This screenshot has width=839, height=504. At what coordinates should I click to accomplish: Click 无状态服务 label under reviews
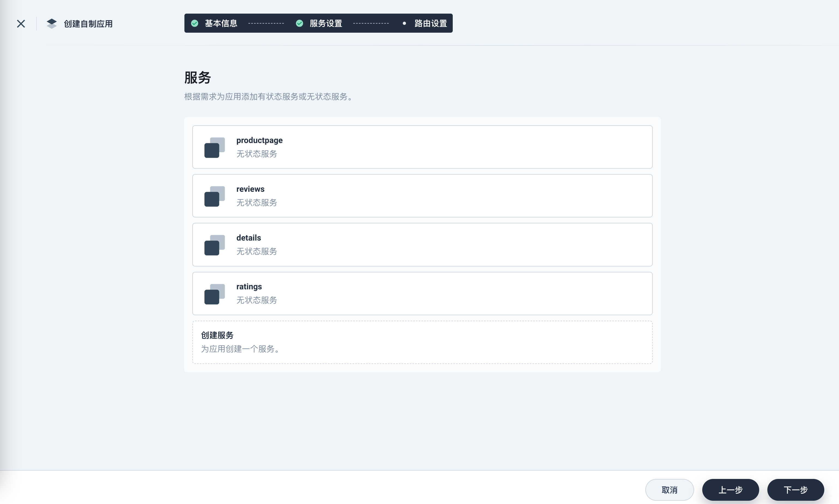pos(257,203)
